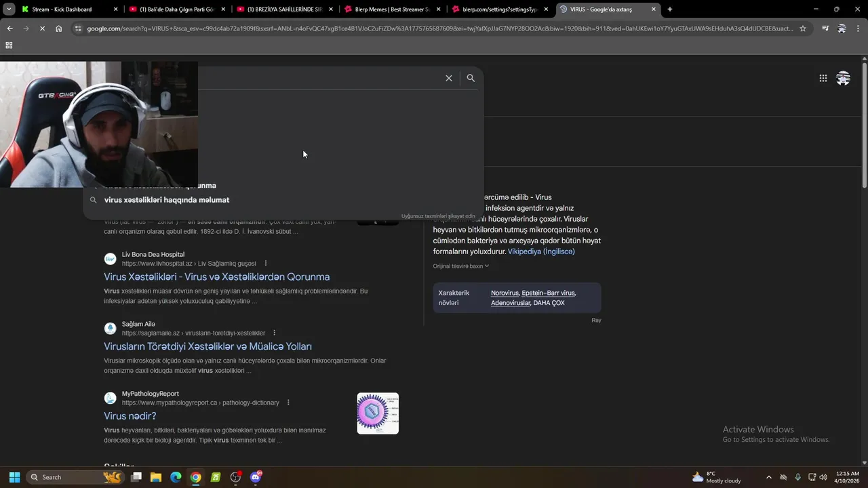Open the Norovirus link
Viewport: 868px width, 488px height.
[x=505, y=293]
